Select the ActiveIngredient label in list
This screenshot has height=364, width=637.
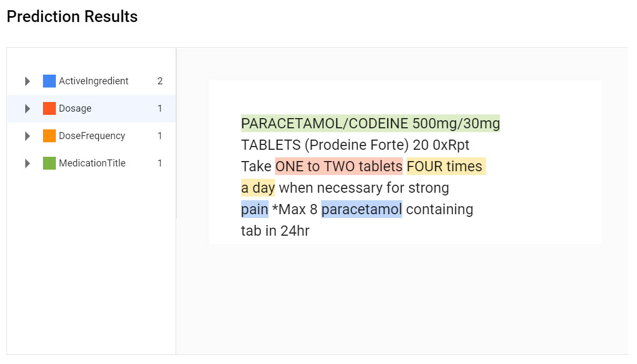point(93,82)
